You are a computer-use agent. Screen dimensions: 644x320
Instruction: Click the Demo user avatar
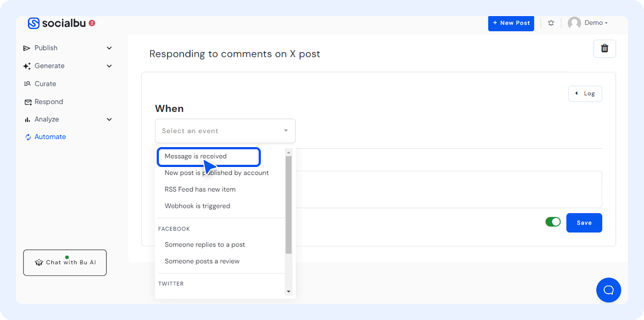pos(574,23)
